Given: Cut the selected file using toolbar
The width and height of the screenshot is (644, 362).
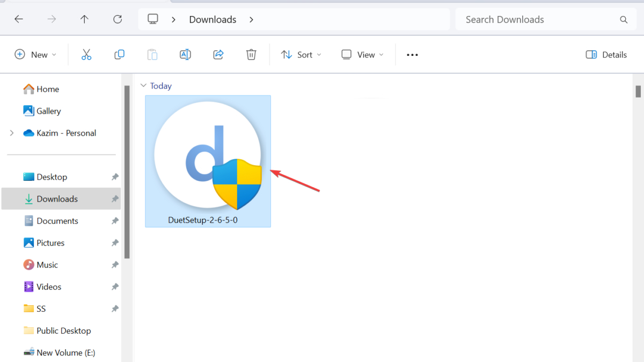Looking at the screenshot, I should pyautogui.click(x=86, y=54).
